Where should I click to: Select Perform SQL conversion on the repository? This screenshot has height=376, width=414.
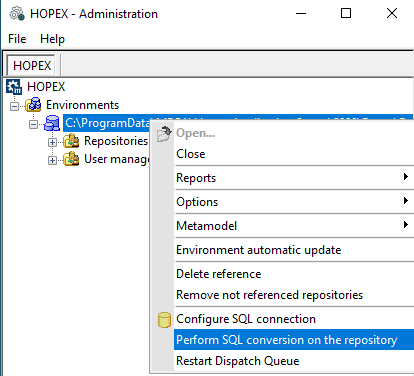click(294, 340)
